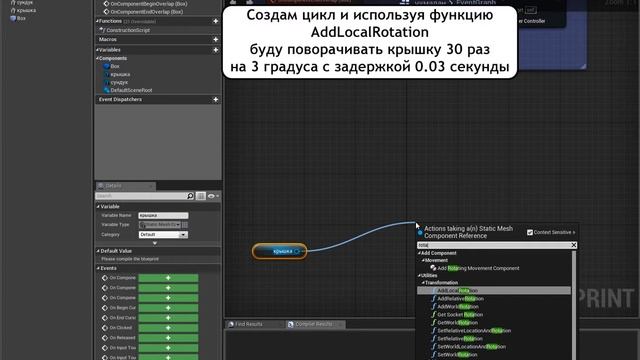
Task: Collapse the Add Component category
Action: (419, 253)
